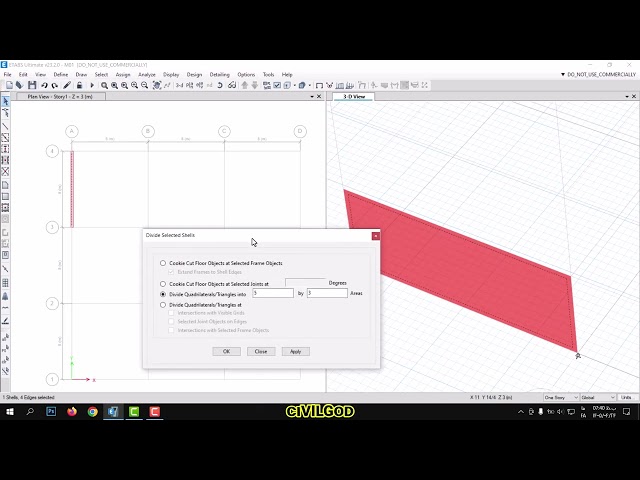Click the Apply button in the dialog
The image size is (640, 480).
click(296, 351)
